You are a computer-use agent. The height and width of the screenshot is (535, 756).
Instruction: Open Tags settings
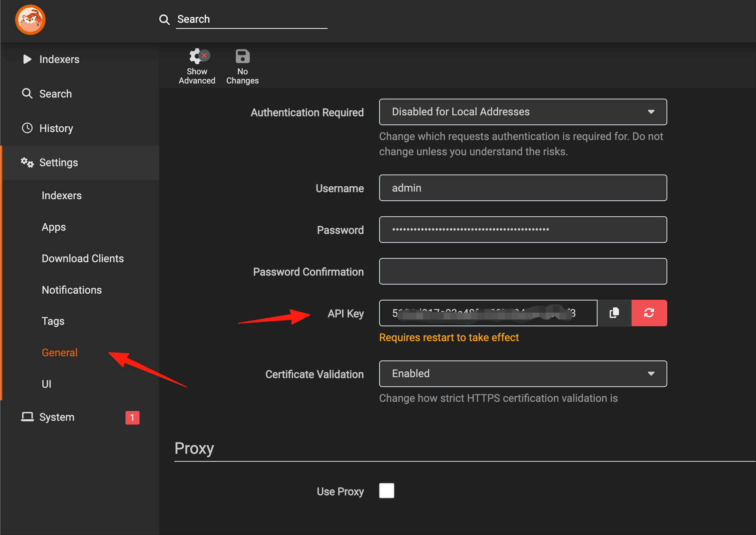(53, 321)
